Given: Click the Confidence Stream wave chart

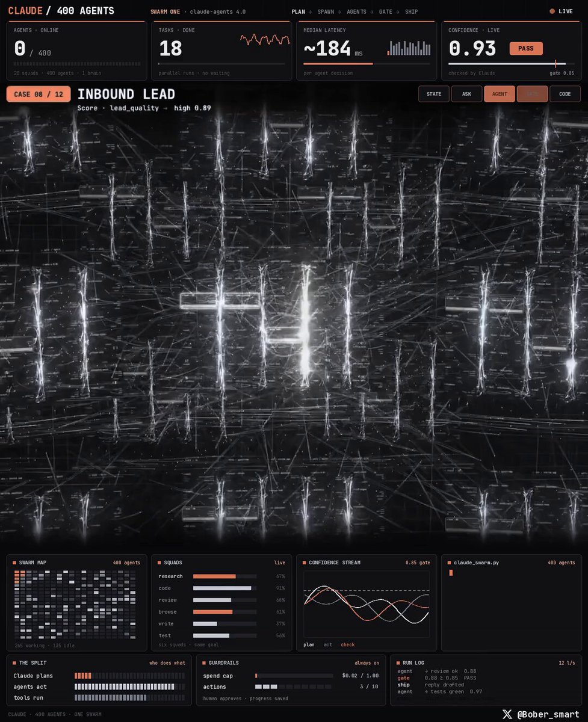Looking at the screenshot, I should [x=367, y=604].
